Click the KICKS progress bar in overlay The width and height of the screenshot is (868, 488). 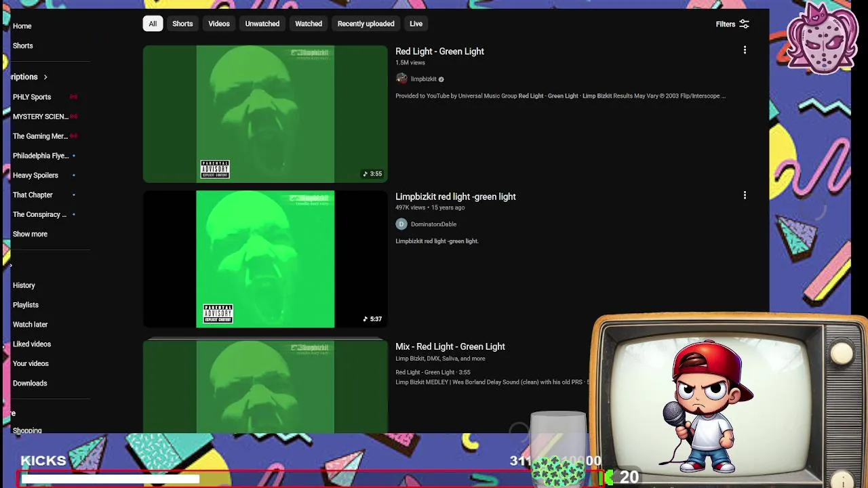click(312, 479)
